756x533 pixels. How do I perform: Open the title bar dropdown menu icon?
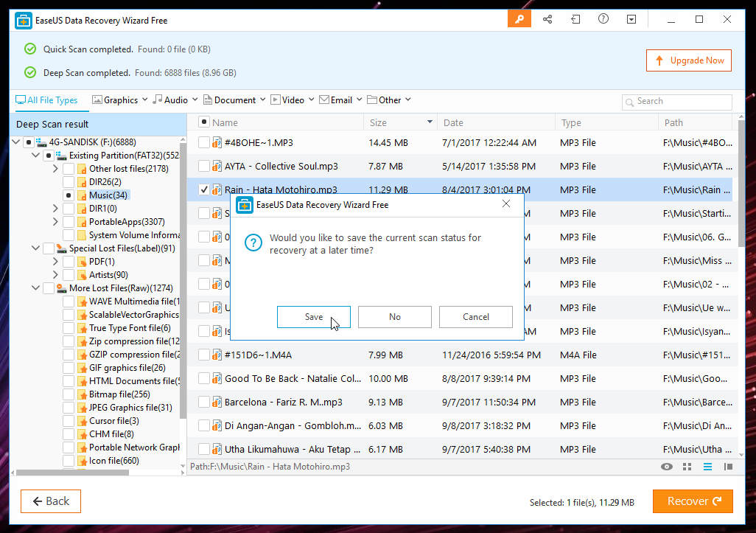click(x=631, y=19)
